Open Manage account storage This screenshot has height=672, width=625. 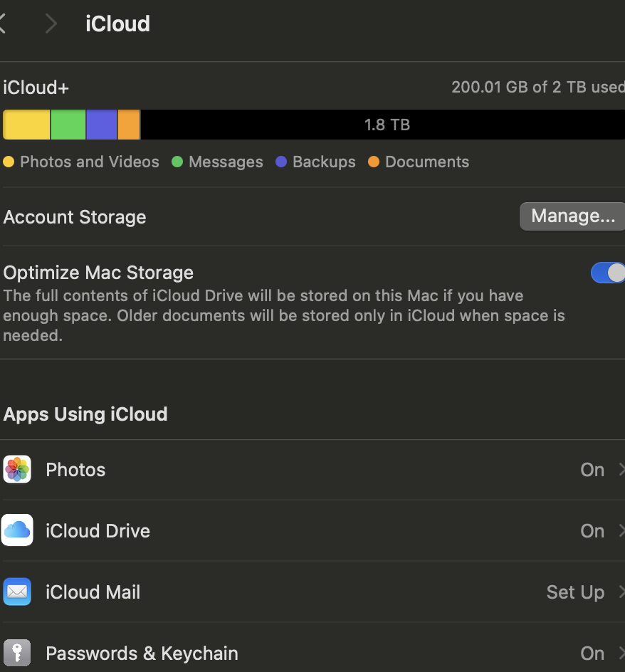pyautogui.click(x=572, y=216)
